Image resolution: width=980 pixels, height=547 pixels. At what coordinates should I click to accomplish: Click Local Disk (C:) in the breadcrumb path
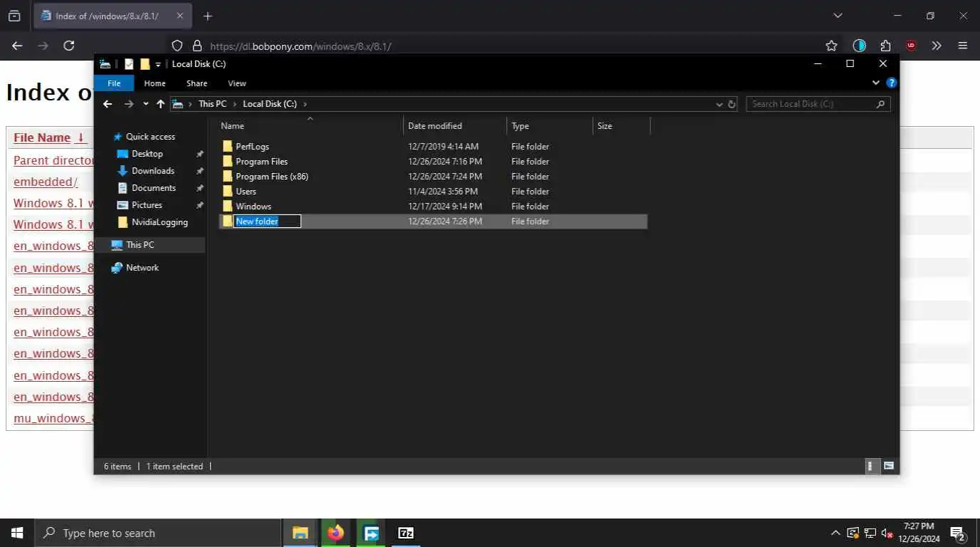(270, 104)
